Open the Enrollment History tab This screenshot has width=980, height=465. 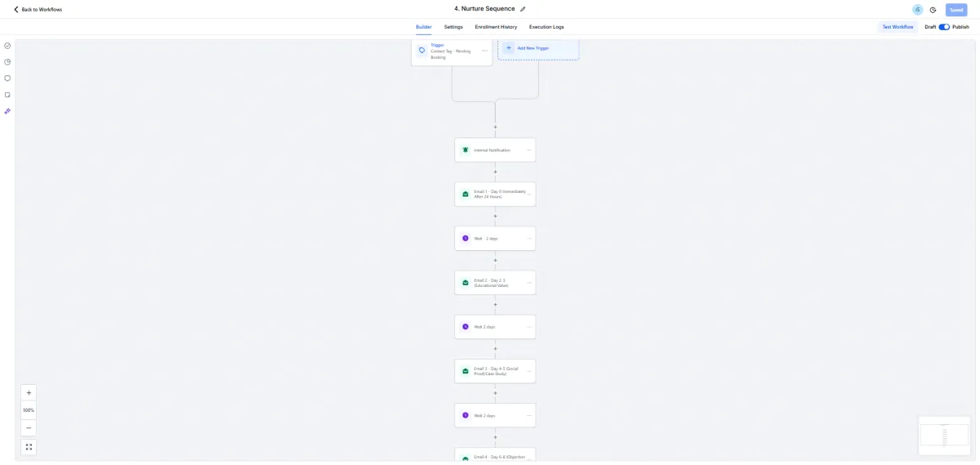(x=496, y=27)
